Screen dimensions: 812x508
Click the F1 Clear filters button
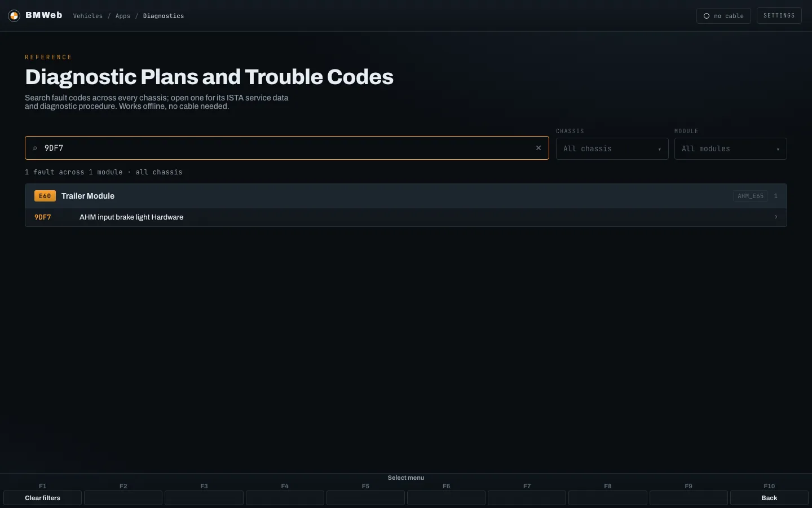tap(43, 498)
